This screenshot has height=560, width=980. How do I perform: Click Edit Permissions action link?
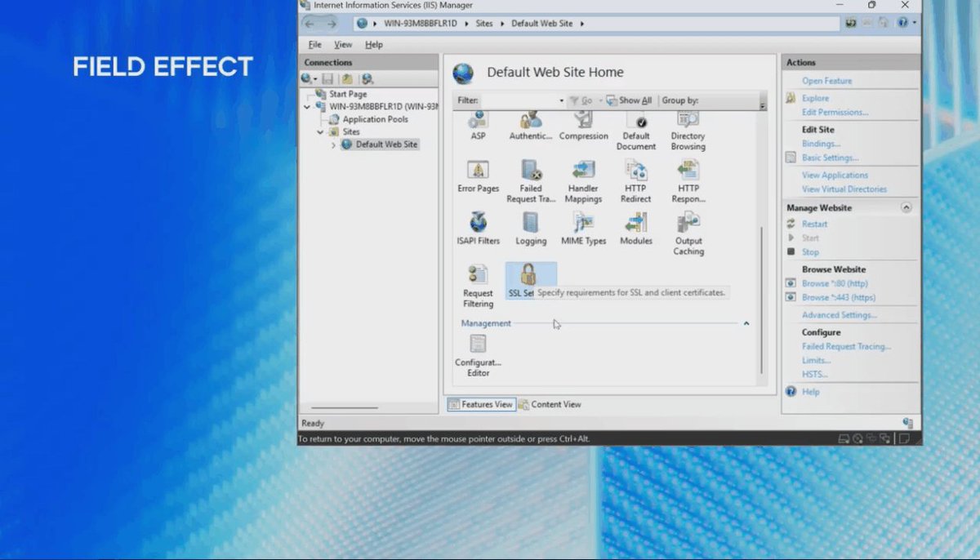pyautogui.click(x=835, y=112)
